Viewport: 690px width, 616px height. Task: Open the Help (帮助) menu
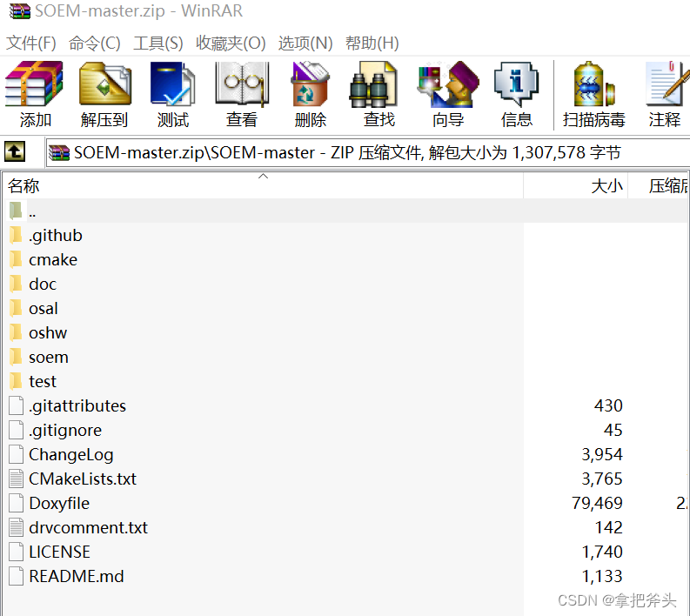click(x=372, y=44)
